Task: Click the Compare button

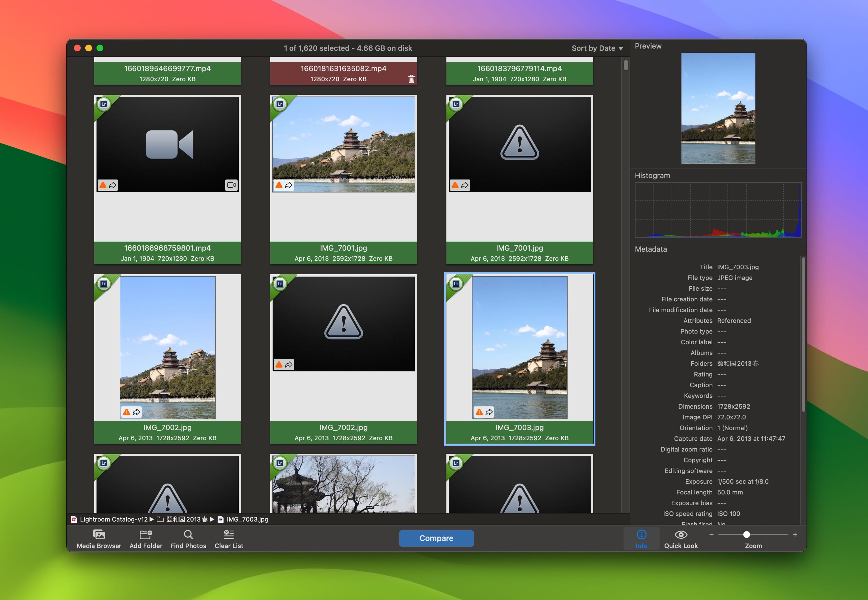Action: [436, 538]
